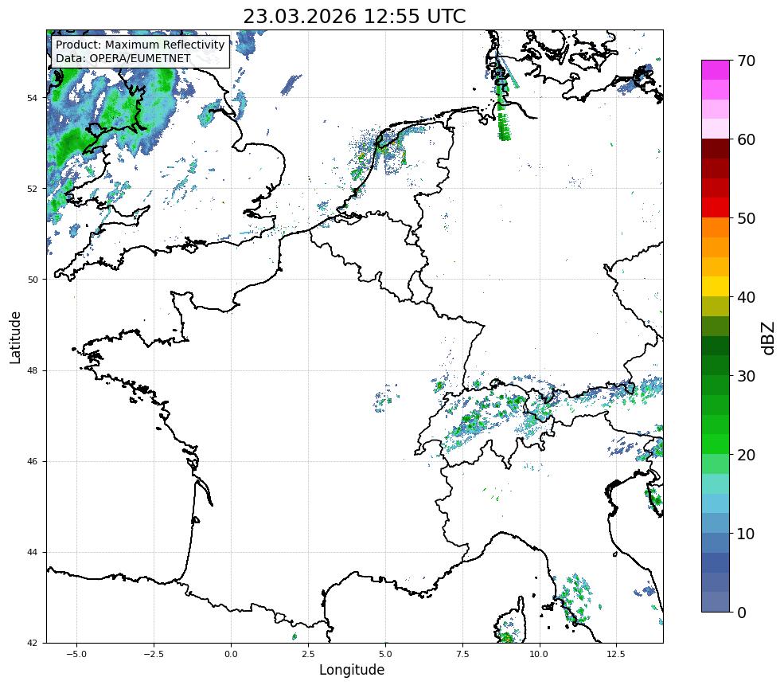Click the latitude tick label 50
The width and height of the screenshot is (784, 685).
pos(32,280)
